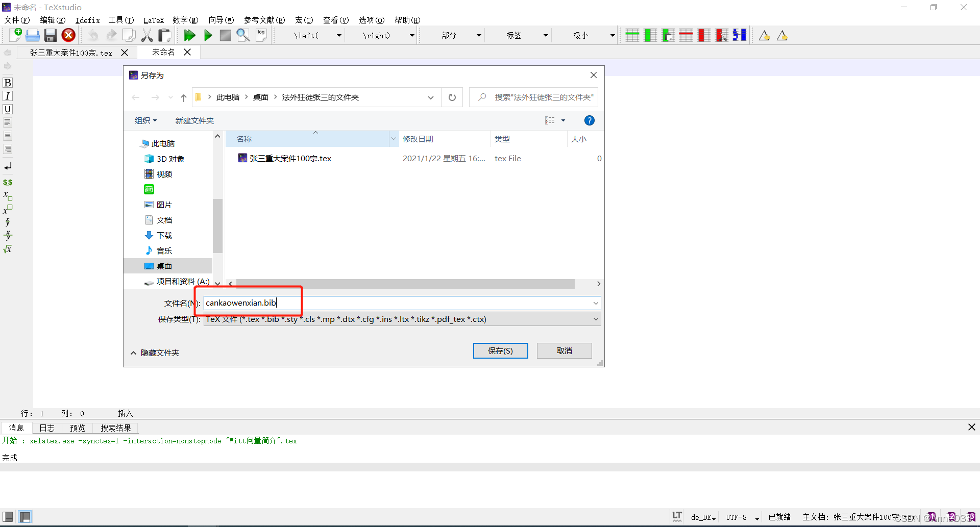Click the refresh folder icon in dialog
The image size is (980, 527).
[x=452, y=97]
